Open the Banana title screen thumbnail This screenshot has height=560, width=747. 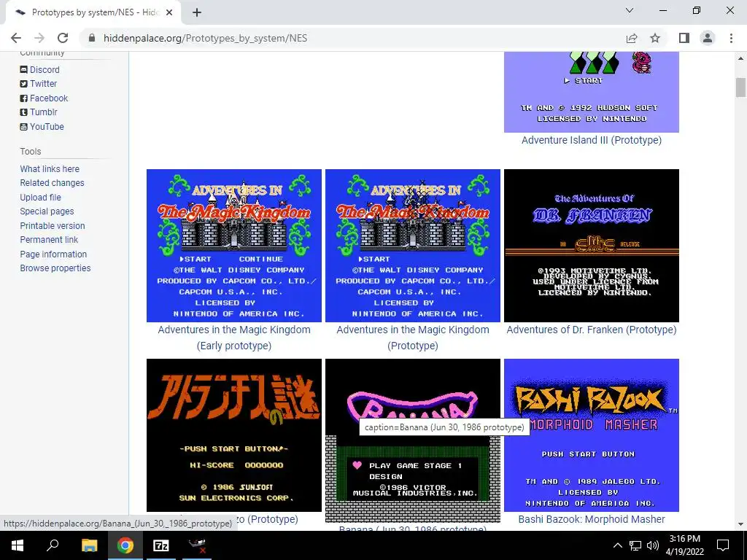click(x=413, y=440)
